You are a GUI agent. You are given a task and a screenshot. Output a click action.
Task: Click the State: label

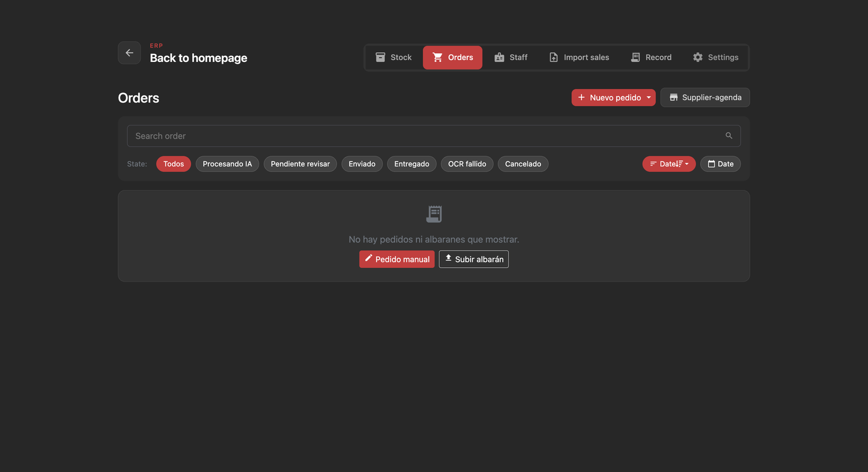click(x=137, y=164)
